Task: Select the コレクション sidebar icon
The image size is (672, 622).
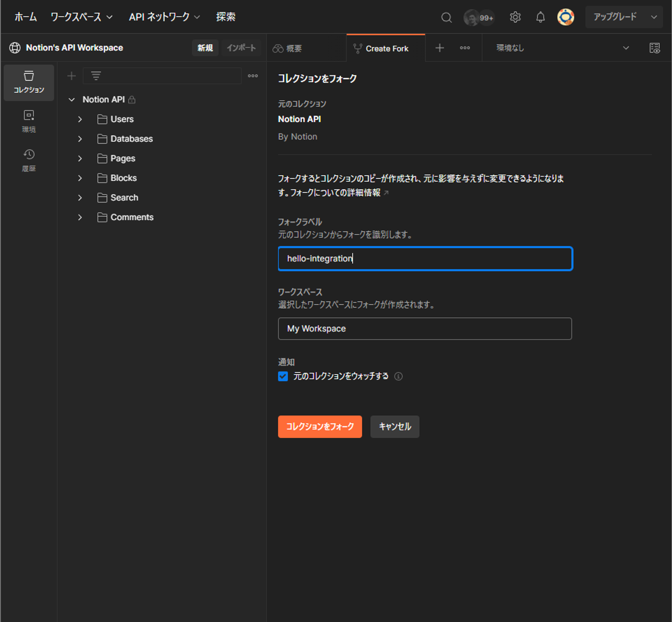Action: tap(29, 83)
